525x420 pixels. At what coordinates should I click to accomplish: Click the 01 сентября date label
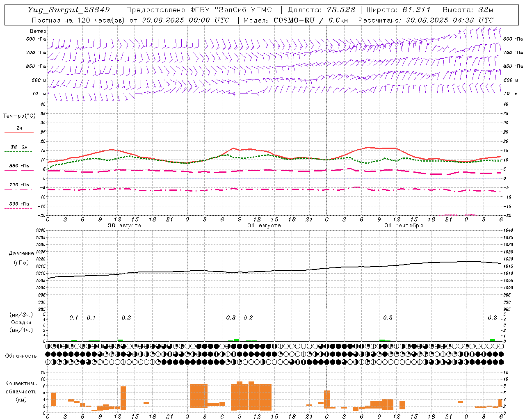pyautogui.click(x=404, y=226)
